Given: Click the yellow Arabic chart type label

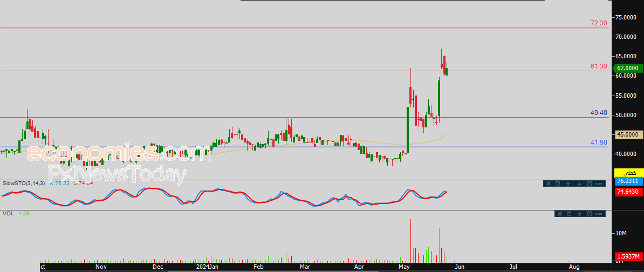Looking at the screenshot, I should point(628,173).
